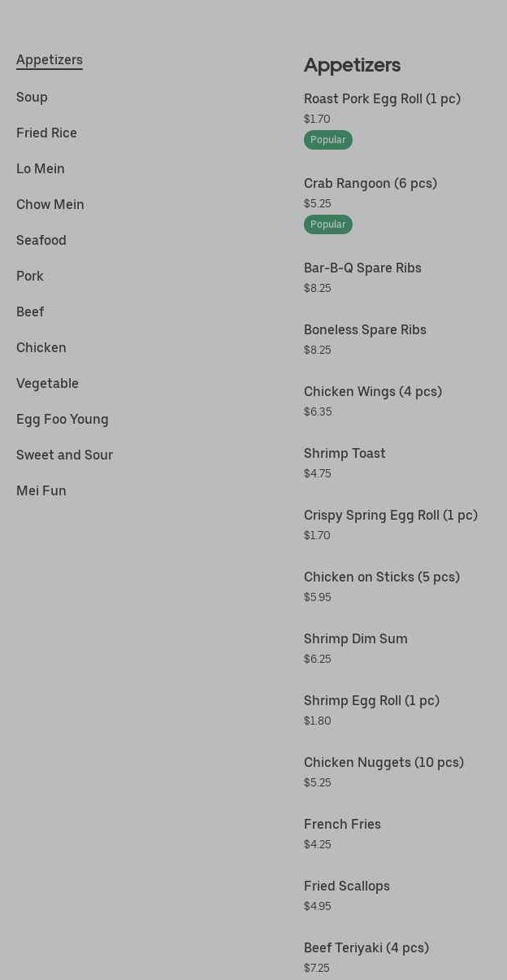Choose French Fries menu item
Image resolution: width=507 pixels, height=980 pixels.
(342, 825)
